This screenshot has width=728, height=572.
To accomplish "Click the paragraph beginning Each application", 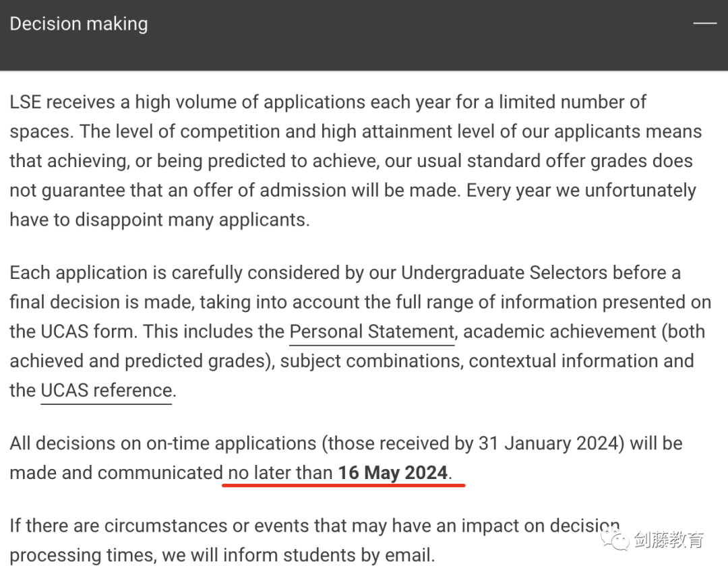I will click(360, 331).
